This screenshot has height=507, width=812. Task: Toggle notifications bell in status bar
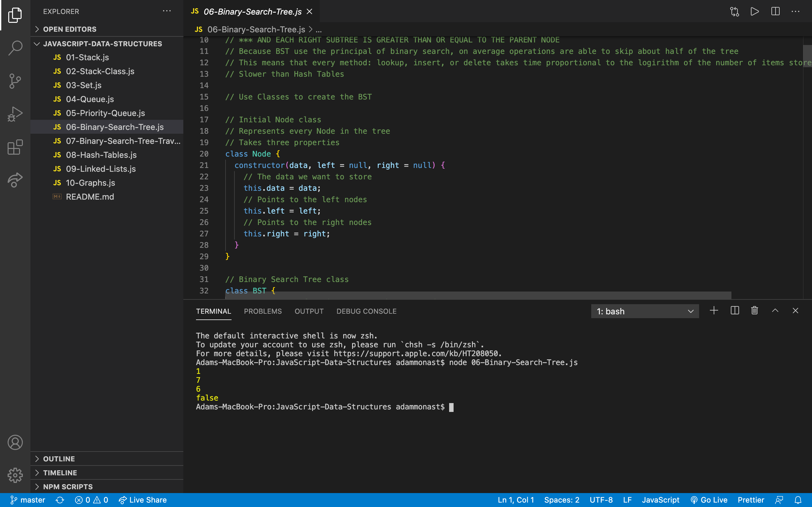[798, 500]
